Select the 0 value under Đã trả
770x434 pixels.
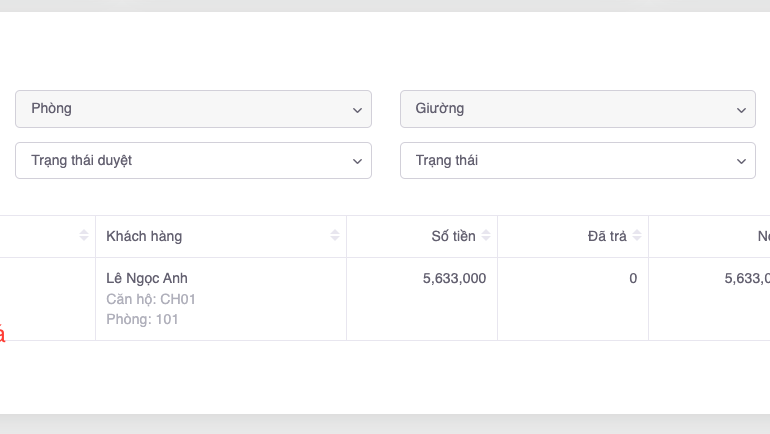(633, 278)
